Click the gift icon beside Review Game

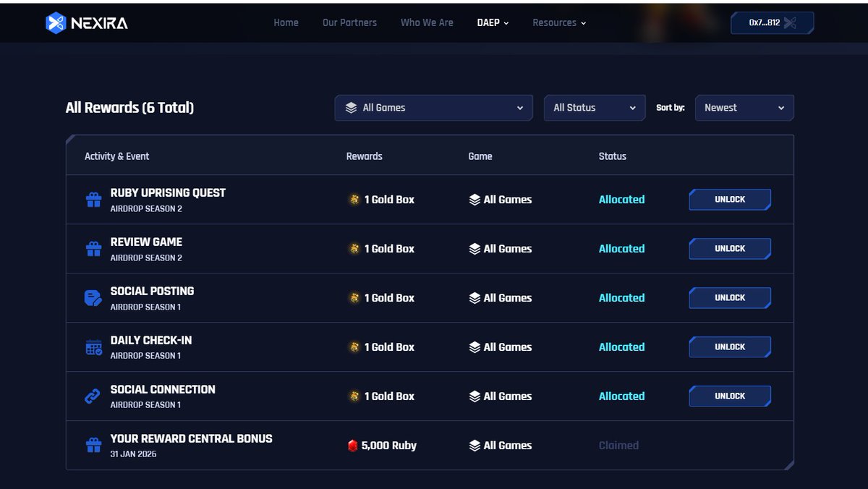(x=93, y=249)
